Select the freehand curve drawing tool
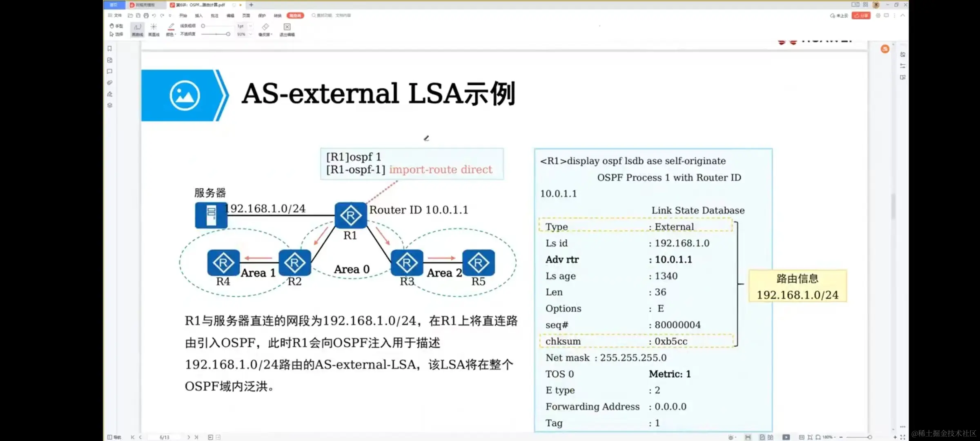 pyautogui.click(x=137, y=29)
